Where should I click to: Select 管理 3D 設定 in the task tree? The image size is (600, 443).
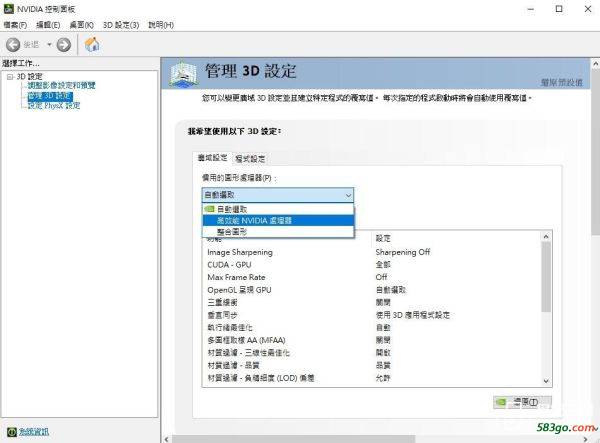click(50, 96)
